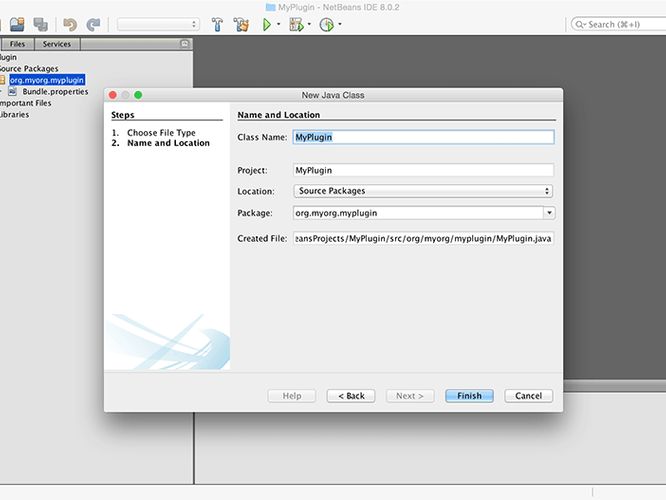Select the Source Packages tree node

(29, 68)
